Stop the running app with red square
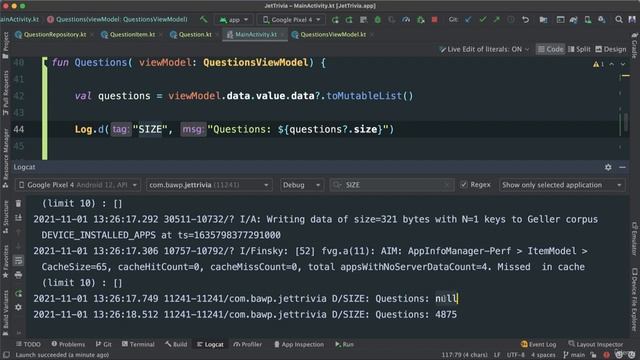The height and width of the screenshot is (360, 640). 434,20
